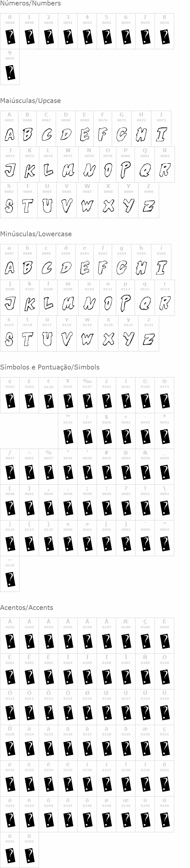Select the lowercase k glyph 0107
190x868 pixels.
pos(30,297)
